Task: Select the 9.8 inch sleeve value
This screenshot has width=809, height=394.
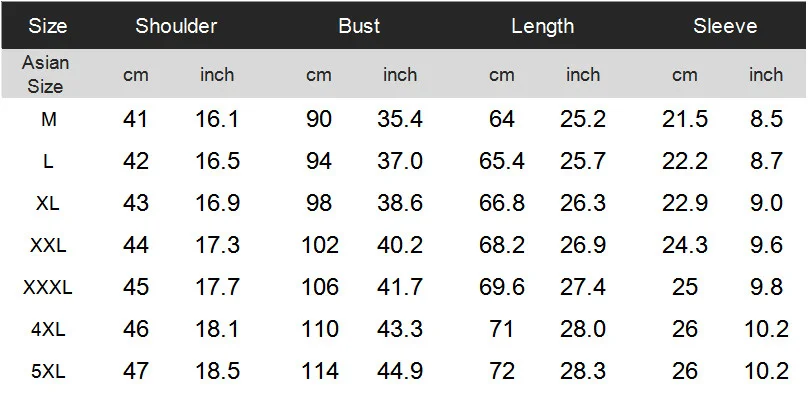Action: pyautogui.click(x=766, y=287)
